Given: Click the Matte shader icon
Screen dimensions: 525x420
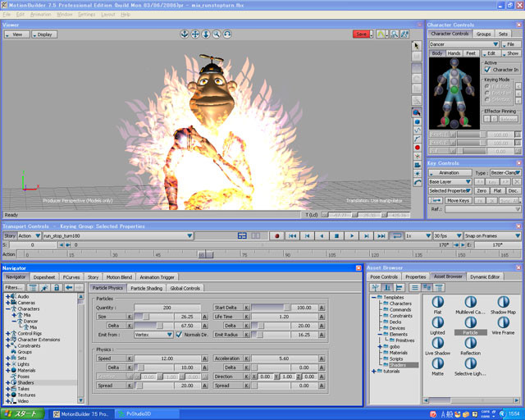Looking at the screenshot, I should coord(437,363).
